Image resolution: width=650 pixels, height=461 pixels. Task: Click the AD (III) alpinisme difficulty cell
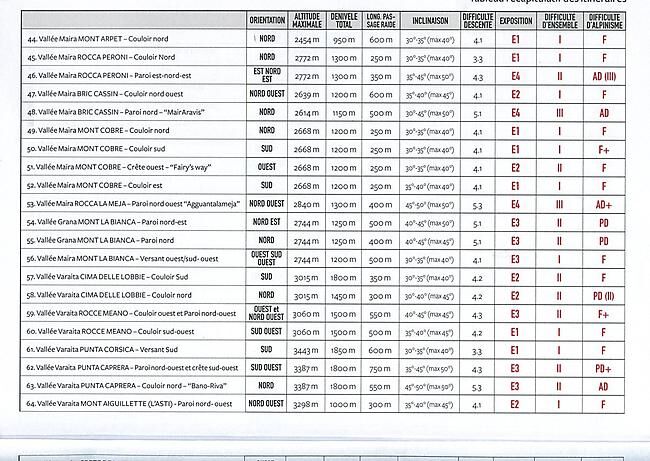pyautogui.click(x=604, y=76)
